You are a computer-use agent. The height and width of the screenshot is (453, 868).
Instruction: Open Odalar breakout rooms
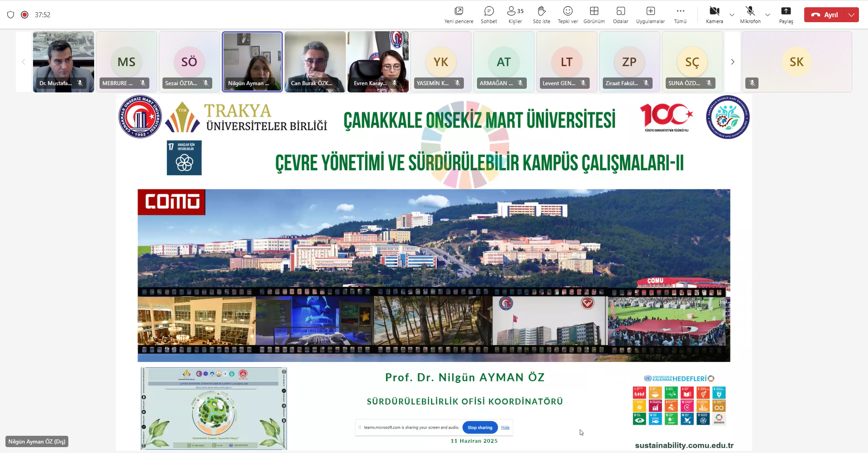620,14
